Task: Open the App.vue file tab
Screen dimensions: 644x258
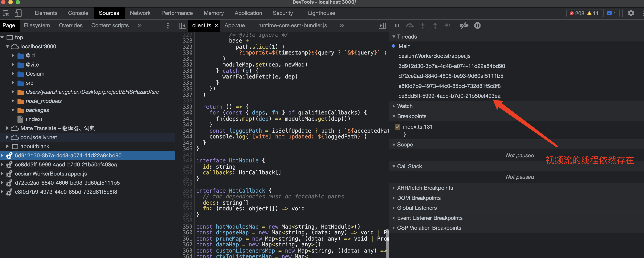Action: (x=235, y=25)
